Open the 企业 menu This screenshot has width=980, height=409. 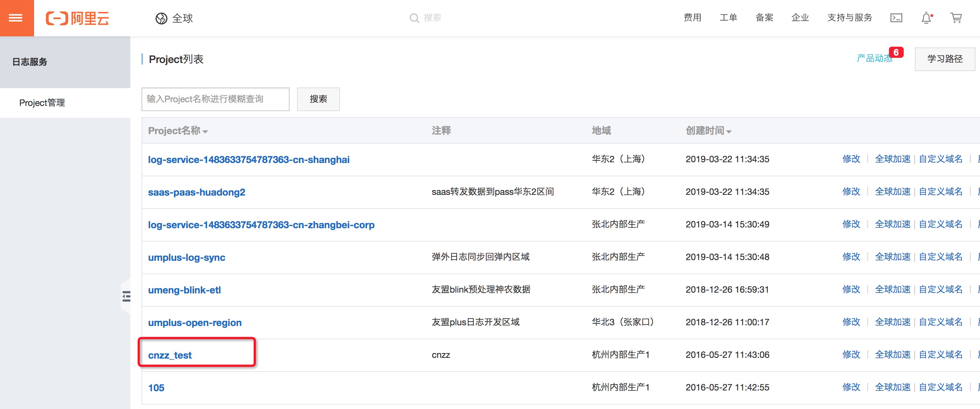800,18
